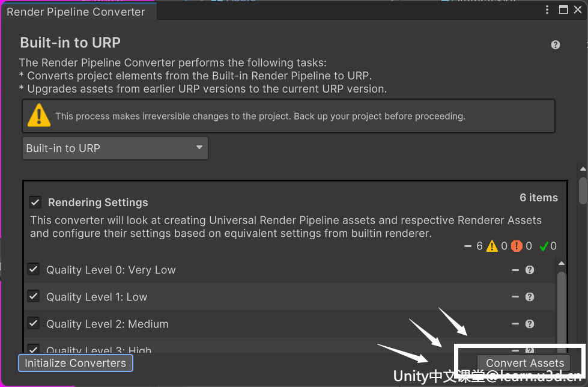Open help for Quality Level 1: Low
The width and height of the screenshot is (588, 387).
(x=530, y=297)
